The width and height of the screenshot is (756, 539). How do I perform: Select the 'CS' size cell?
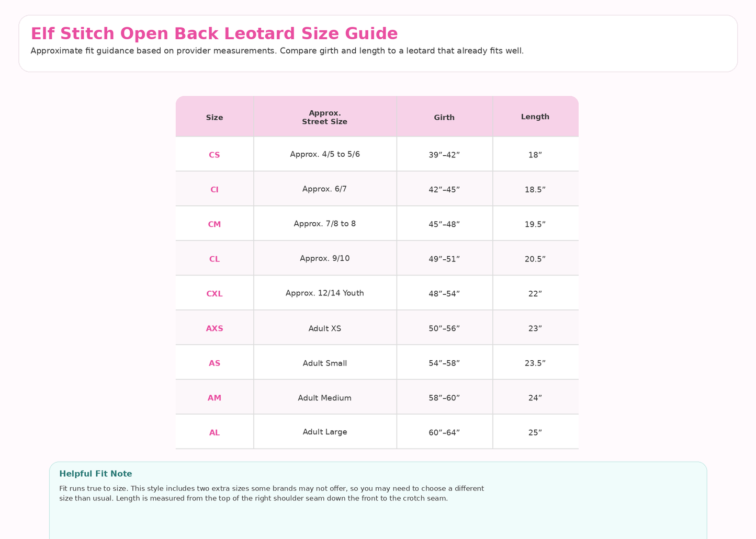(215, 155)
